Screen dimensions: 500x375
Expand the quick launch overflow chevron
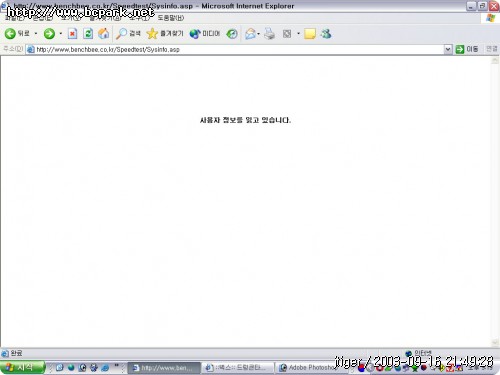click(117, 366)
